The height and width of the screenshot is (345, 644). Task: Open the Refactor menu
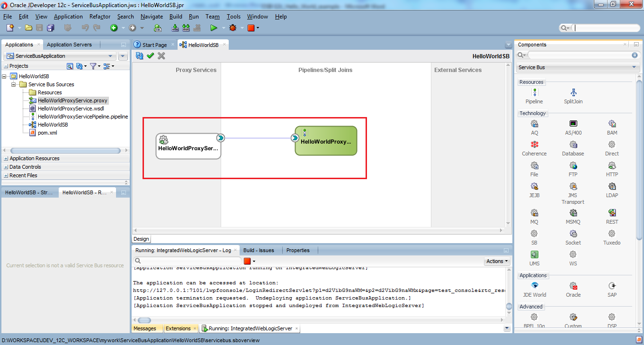click(100, 17)
